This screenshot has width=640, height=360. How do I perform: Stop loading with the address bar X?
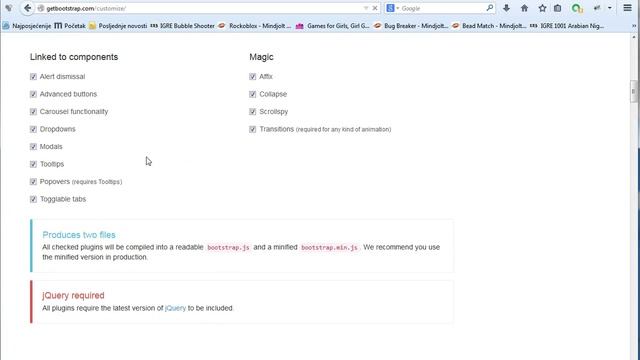pyautogui.click(x=375, y=8)
